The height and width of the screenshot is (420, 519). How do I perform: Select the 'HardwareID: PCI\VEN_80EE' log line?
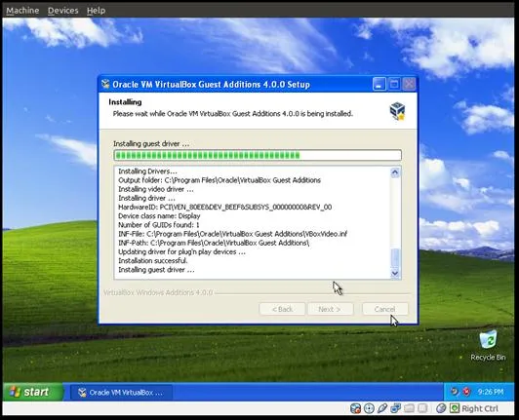[225, 207]
